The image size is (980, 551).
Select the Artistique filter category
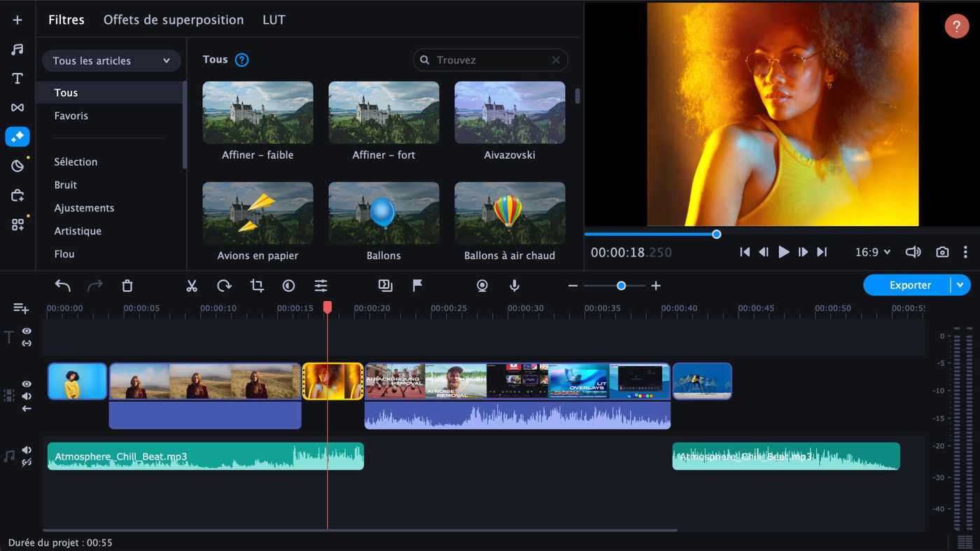click(x=78, y=231)
